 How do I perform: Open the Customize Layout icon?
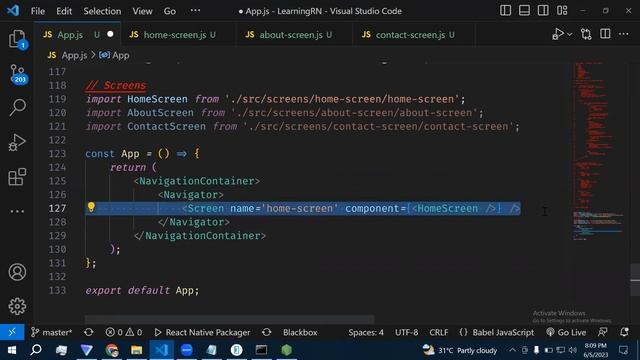(562, 11)
